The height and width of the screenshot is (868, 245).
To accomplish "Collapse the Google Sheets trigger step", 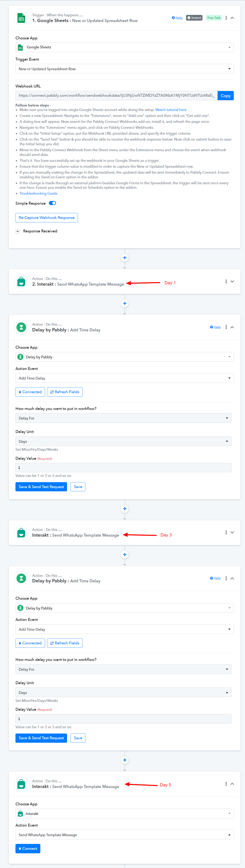I will [x=232, y=18].
